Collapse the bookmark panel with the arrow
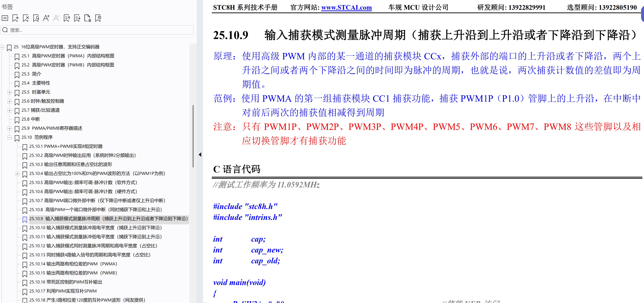This screenshot has height=303, width=644. (x=200, y=154)
